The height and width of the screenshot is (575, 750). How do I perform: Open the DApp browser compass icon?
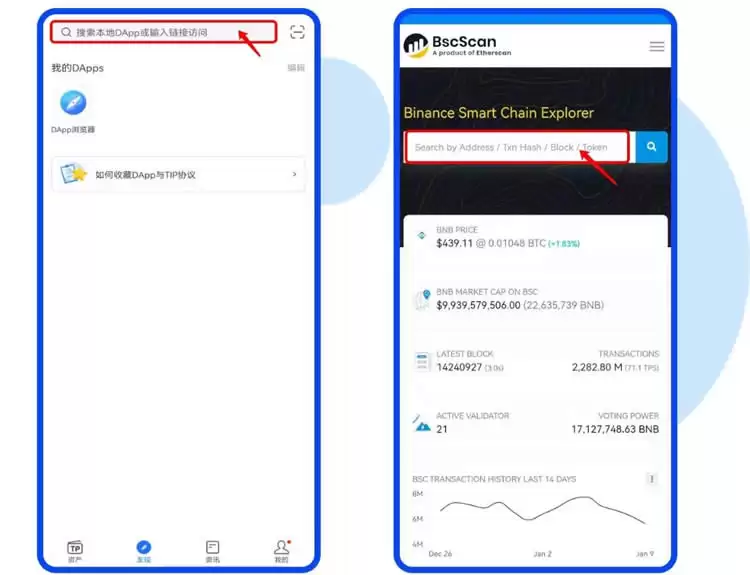pyautogui.click(x=73, y=103)
